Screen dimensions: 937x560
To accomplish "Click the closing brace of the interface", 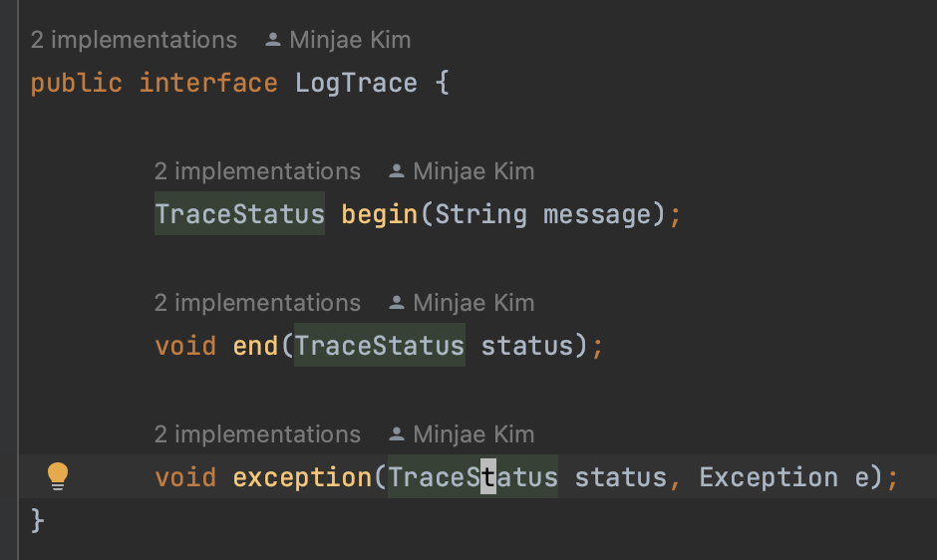I will tap(37, 520).
